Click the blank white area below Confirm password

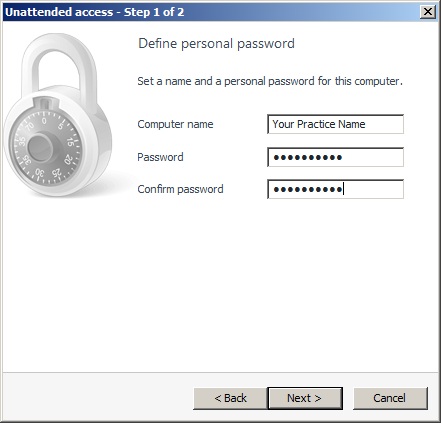coord(267,283)
